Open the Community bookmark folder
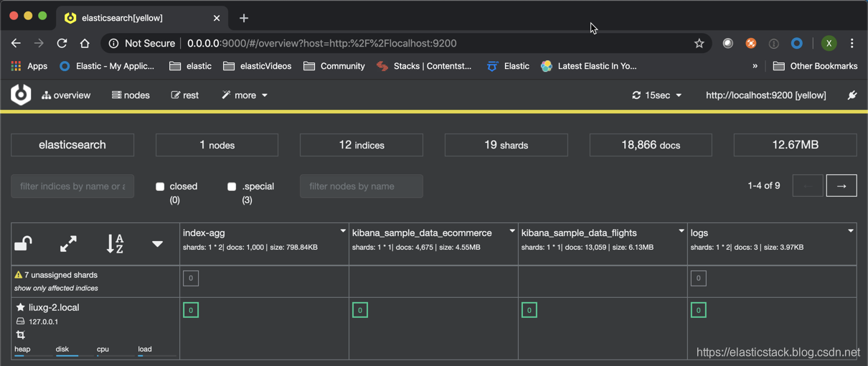 (334, 66)
